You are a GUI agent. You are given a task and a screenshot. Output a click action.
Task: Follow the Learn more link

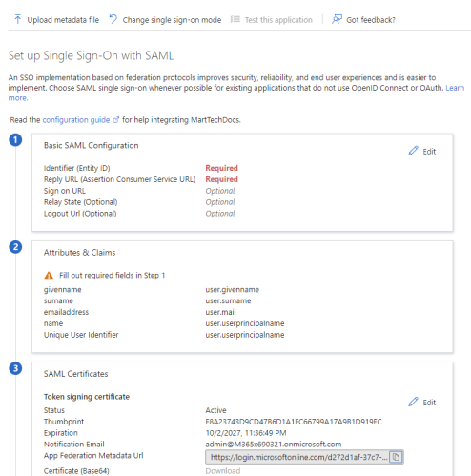[x=455, y=88]
